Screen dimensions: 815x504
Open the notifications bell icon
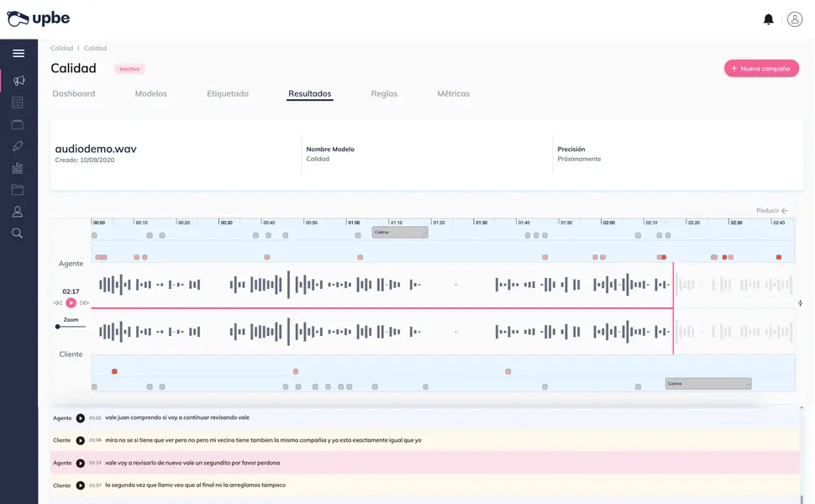pyautogui.click(x=767, y=18)
